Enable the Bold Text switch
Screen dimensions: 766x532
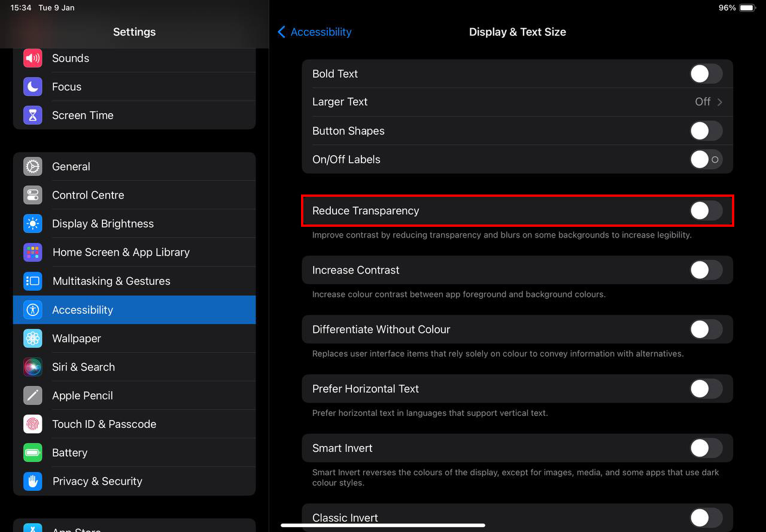coord(706,74)
